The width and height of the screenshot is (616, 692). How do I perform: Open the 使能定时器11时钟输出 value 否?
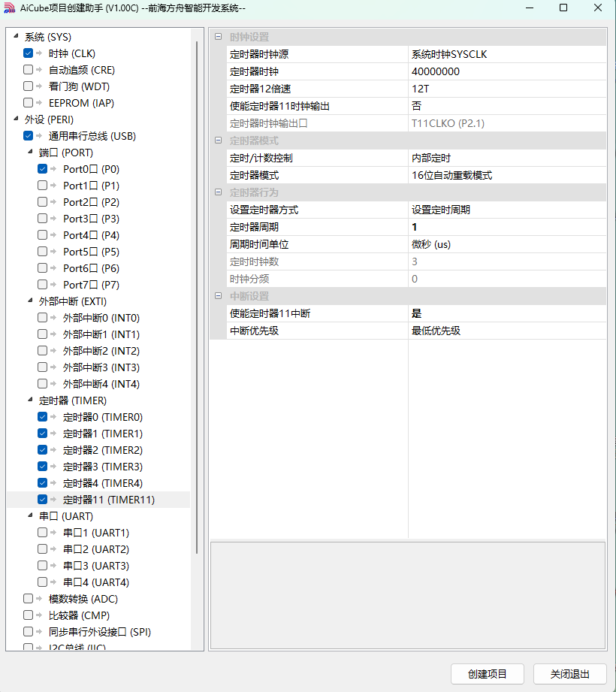tap(508, 106)
